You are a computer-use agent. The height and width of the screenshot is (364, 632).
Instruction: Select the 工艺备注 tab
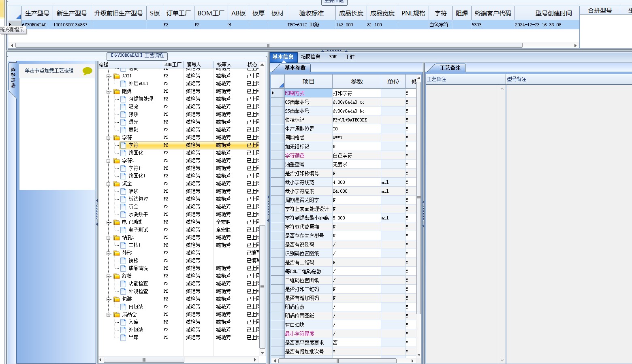450,68
